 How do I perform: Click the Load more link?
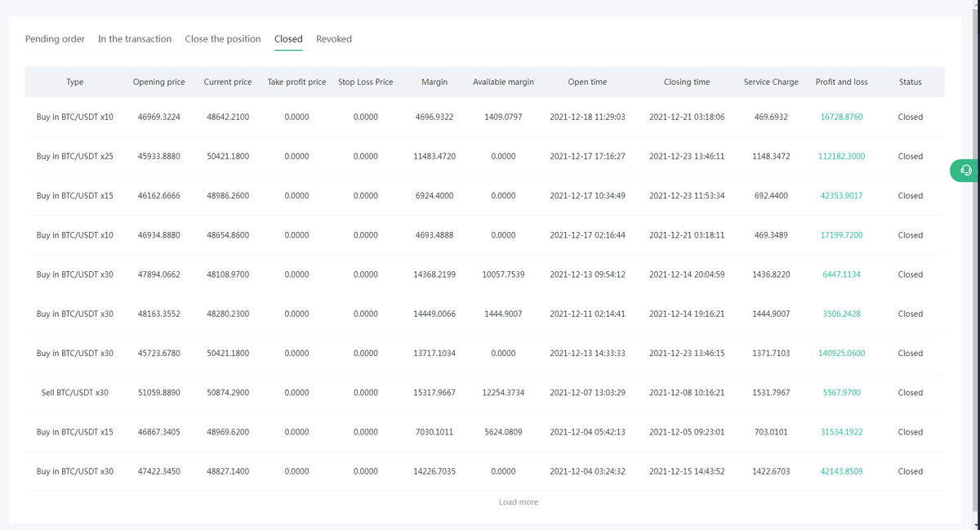519,501
